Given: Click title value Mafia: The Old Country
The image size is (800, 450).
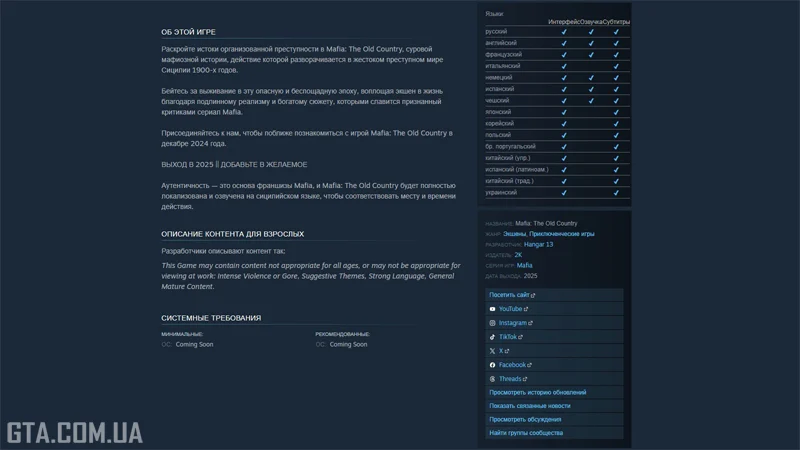Looking at the screenshot, I should (546, 223).
